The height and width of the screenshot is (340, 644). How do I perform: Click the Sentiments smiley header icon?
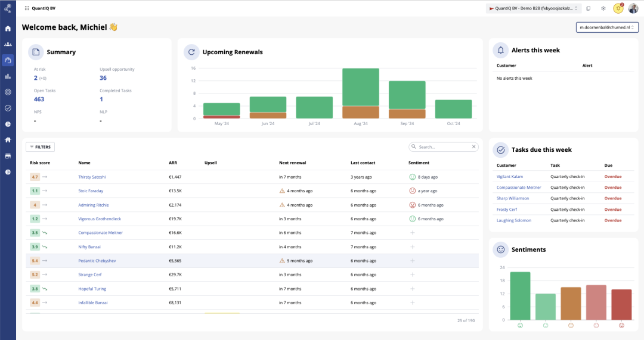coord(501,249)
